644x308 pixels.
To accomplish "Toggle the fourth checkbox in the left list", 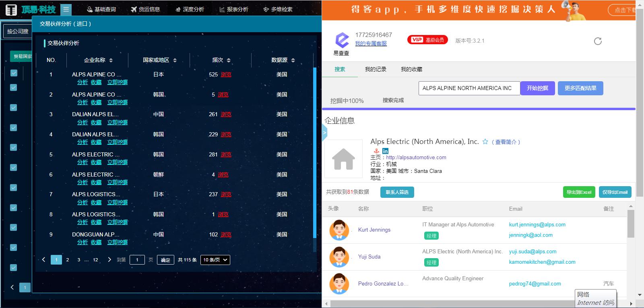I will pos(14,127).
